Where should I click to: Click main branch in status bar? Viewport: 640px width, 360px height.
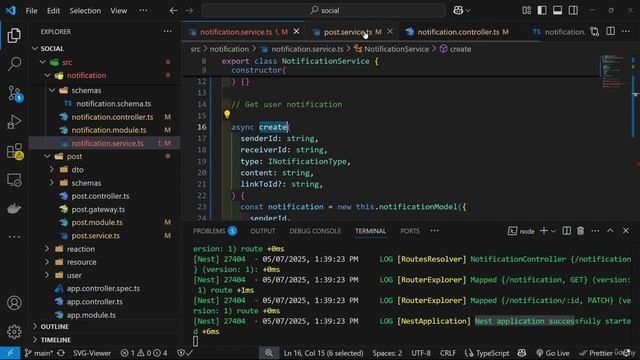point(39,353)
